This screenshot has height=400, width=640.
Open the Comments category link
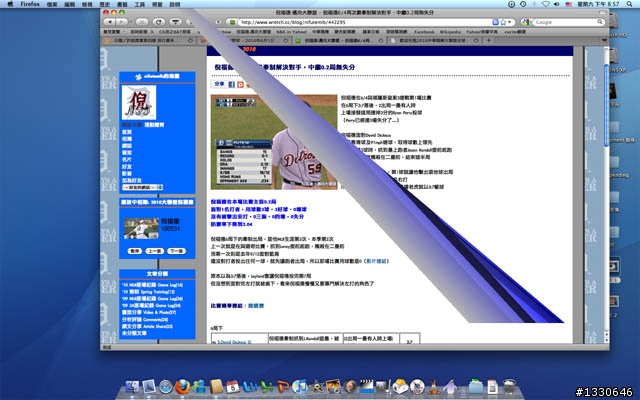145,319
